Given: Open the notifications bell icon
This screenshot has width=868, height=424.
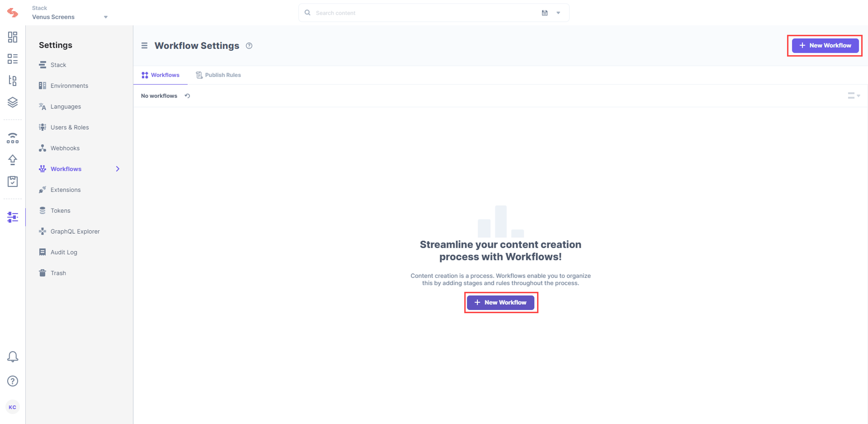Looking at the screenshot, I should [x=12, y=357].
